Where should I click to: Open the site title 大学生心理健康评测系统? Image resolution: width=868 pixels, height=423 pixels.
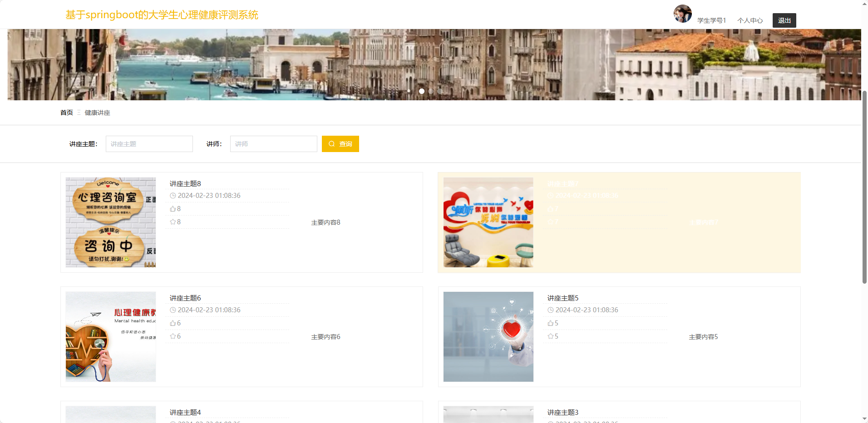click(x=162, y=15)
